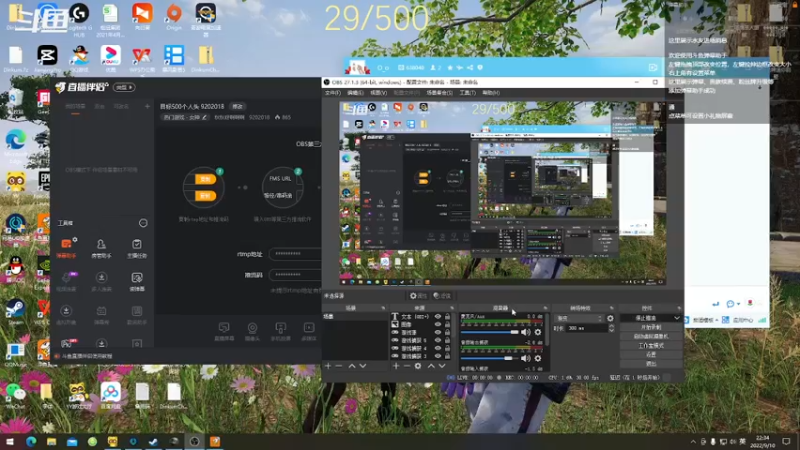Adjust the 桌面音频 volume slider
This screenshot has width=800, height=450.
click(x=490, y=358)
